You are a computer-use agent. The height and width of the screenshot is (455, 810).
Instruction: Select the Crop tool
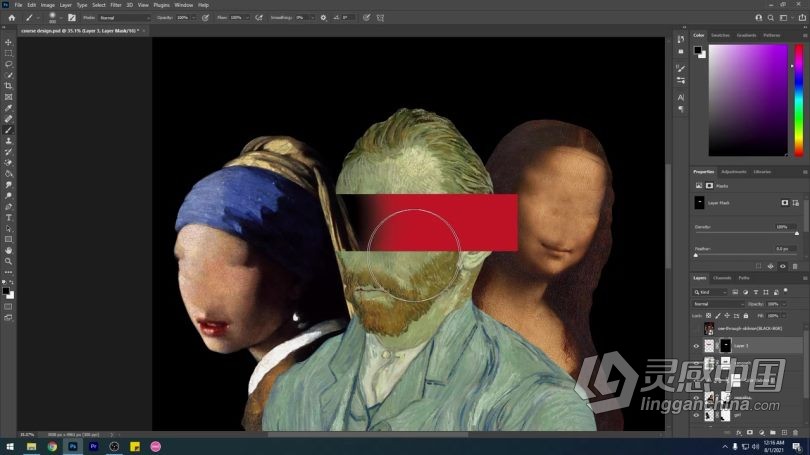8,86
